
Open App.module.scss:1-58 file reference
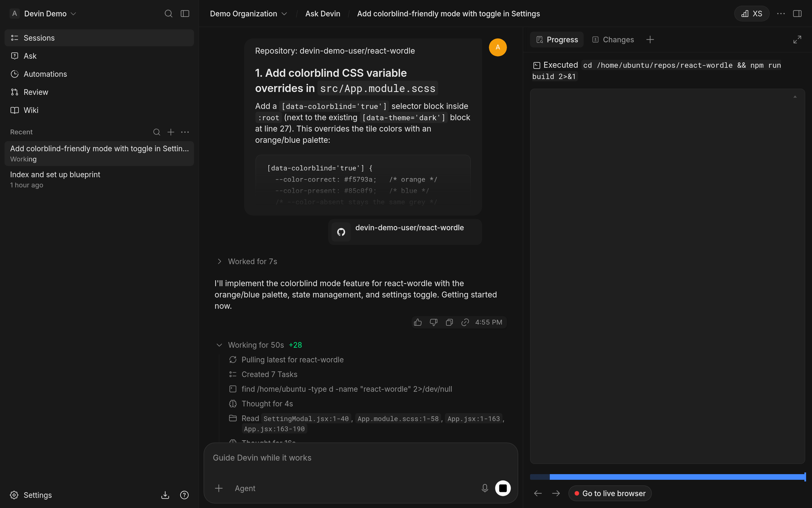(398, 419)
